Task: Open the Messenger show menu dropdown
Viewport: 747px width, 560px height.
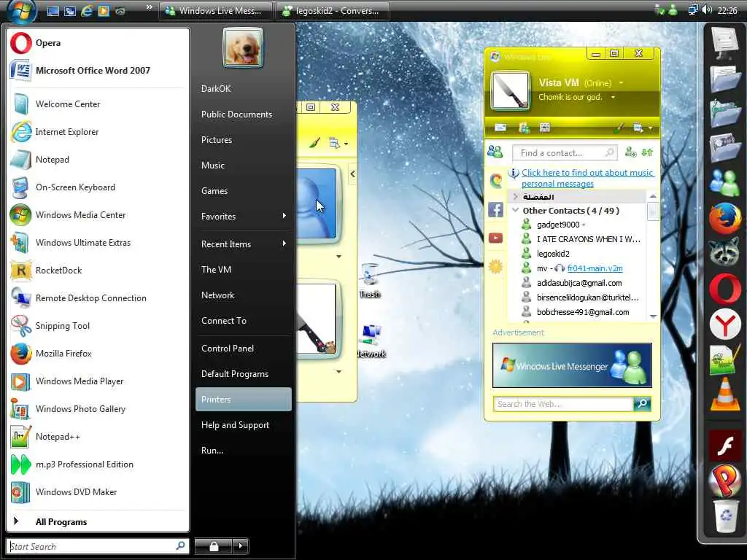Action: click(641, 128)
